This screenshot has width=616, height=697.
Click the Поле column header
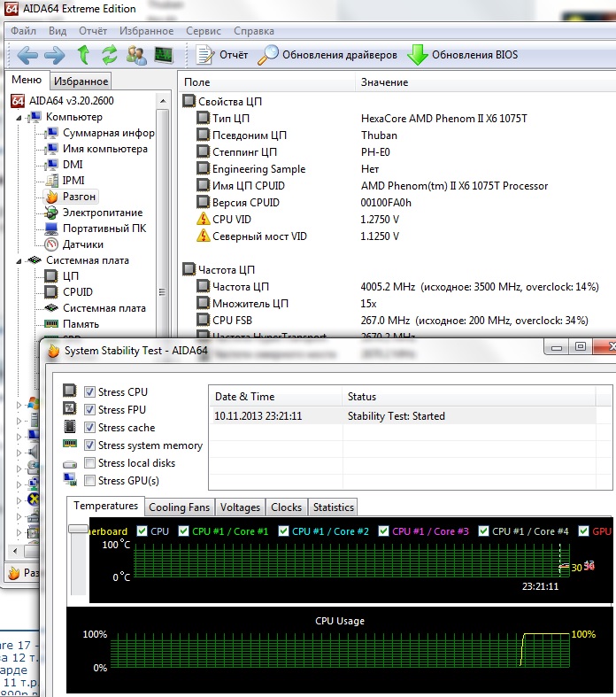coord(266,82)
